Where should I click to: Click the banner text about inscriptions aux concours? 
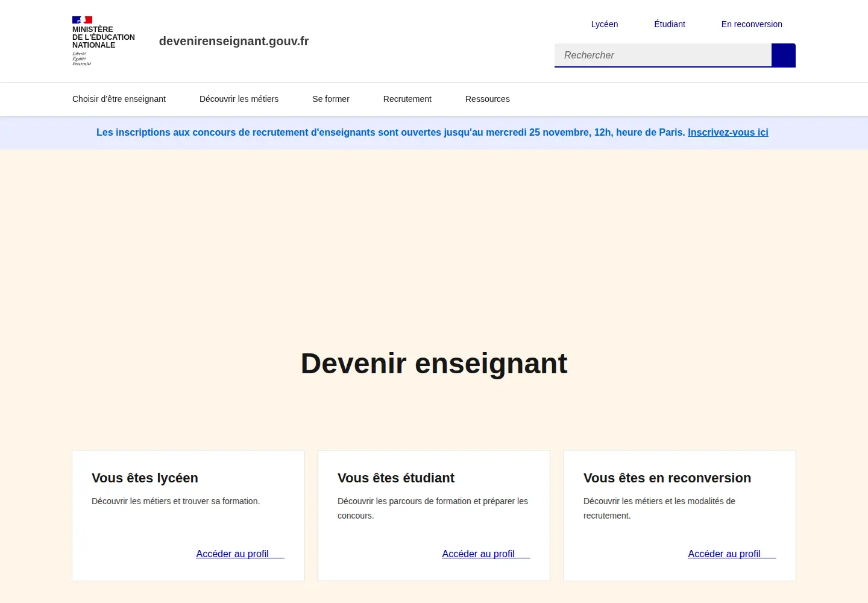pyautogui.click(x=391, y=132)
